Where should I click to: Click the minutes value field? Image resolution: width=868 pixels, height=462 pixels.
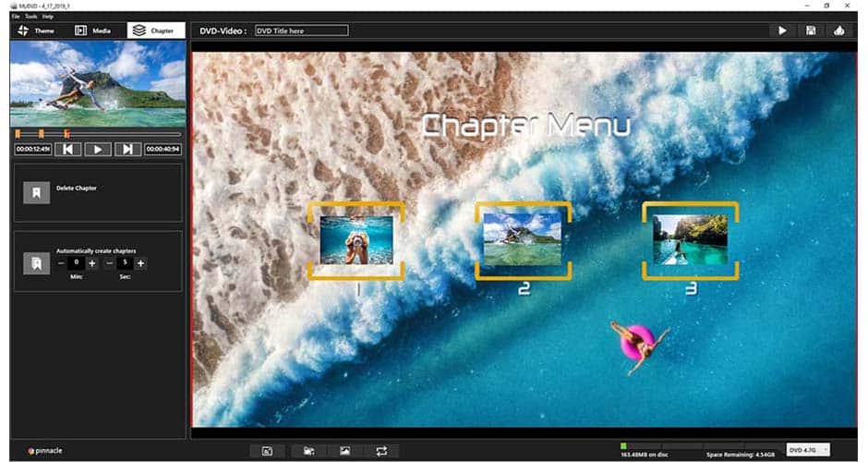tap(77, 263)
